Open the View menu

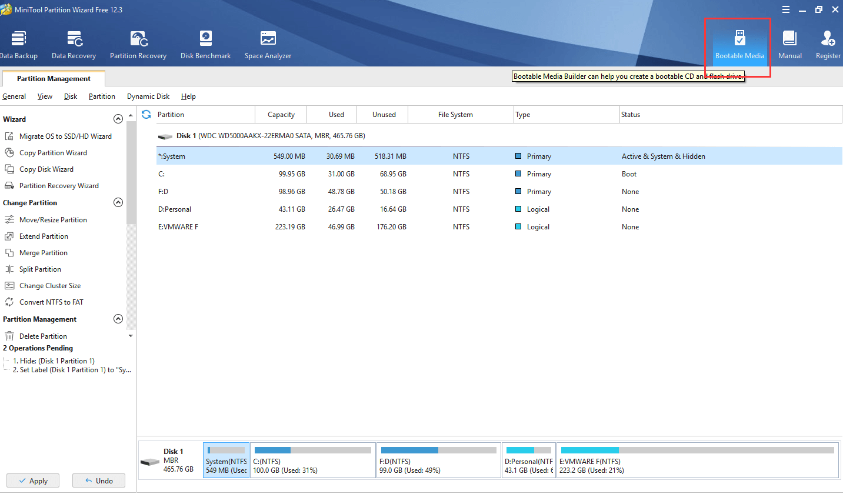45,96
